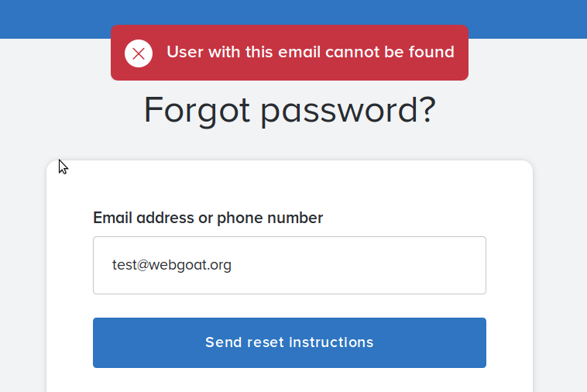Click the red error toast banner
This screenshot has width=587, height=392.
pos(290,53)
